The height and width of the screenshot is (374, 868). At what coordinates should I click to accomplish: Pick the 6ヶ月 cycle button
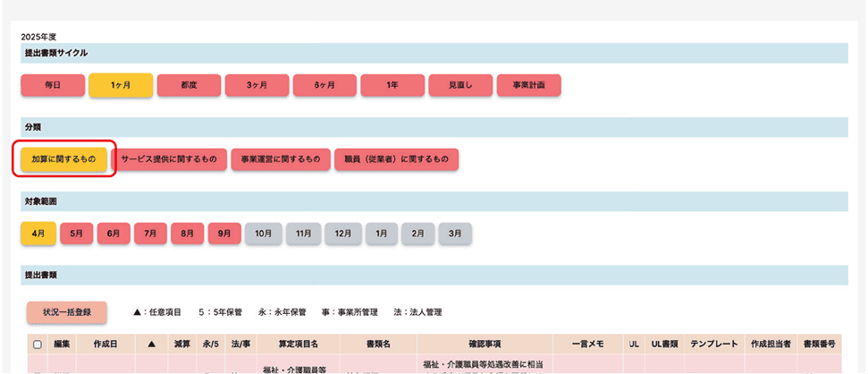pos(325,86)
